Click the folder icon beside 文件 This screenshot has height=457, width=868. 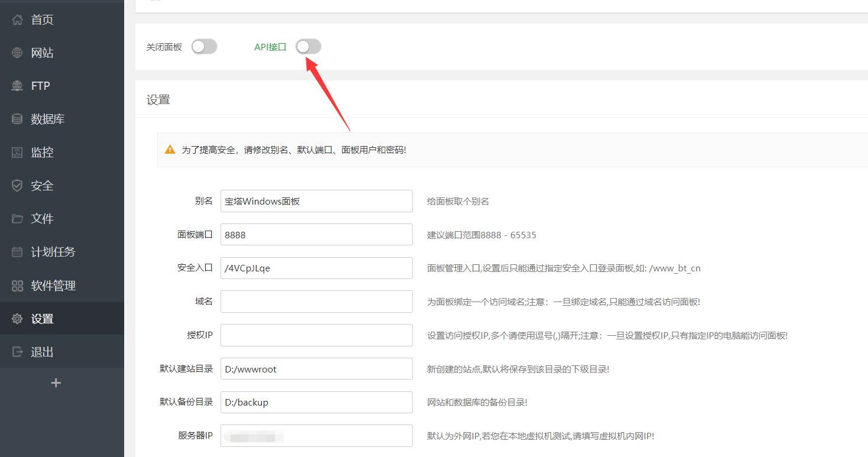point(17,219)
